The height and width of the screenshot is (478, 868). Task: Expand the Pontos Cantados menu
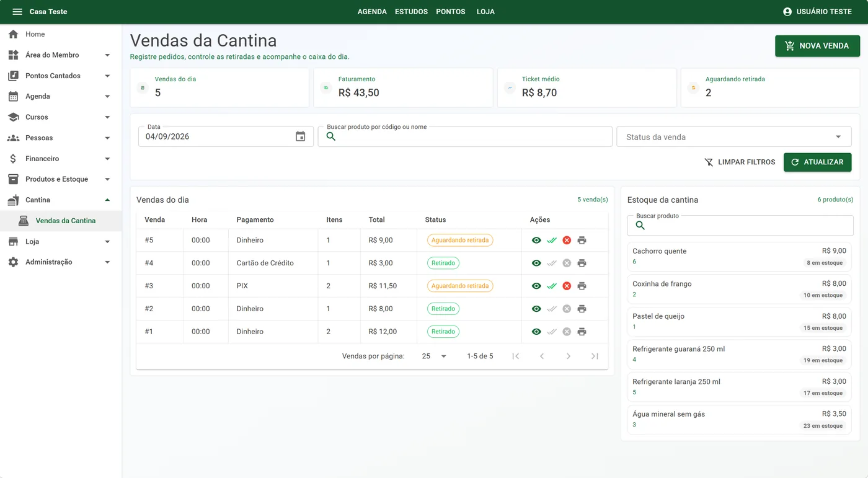point(61,76)
